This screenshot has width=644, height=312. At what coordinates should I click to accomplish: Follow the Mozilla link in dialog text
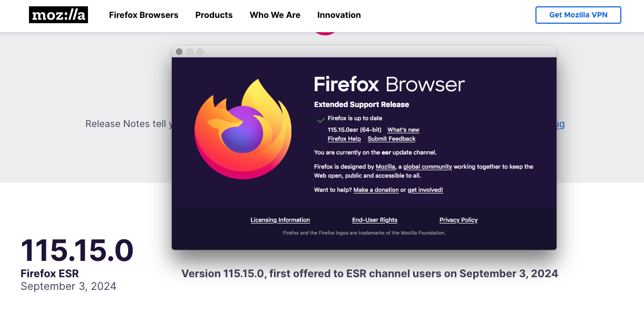pyautogui.click(x=385, y=167)
